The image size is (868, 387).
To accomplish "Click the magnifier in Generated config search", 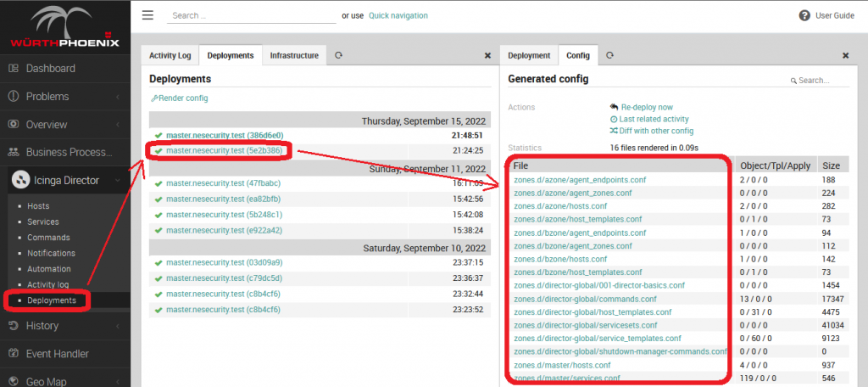I will pos(793,81).
